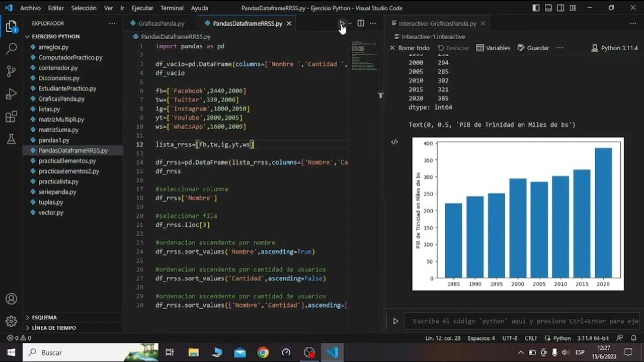
Task: Split the editor to the right
Action: coord(361,24)
